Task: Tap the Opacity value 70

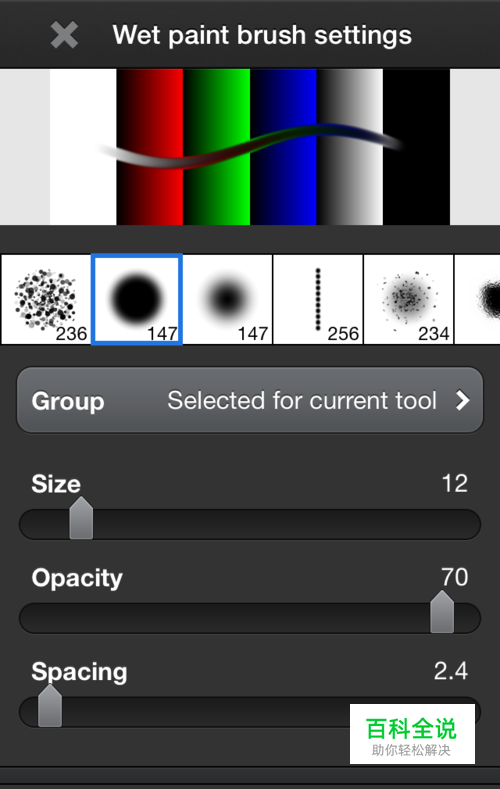Action: 455,577
